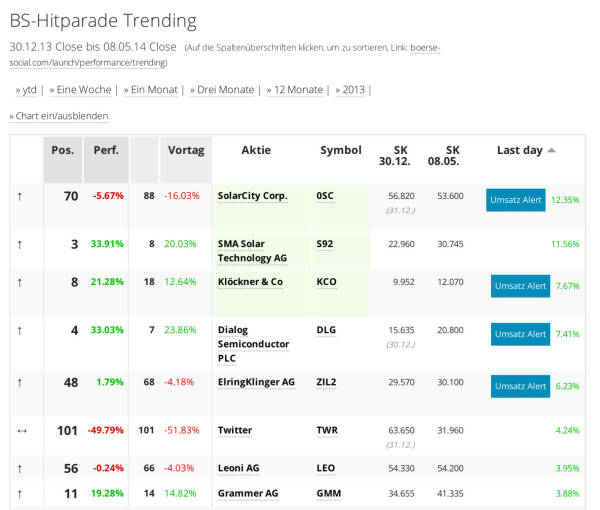
Task: Select the Drei Monate period
Action: (x=223, y=90)
